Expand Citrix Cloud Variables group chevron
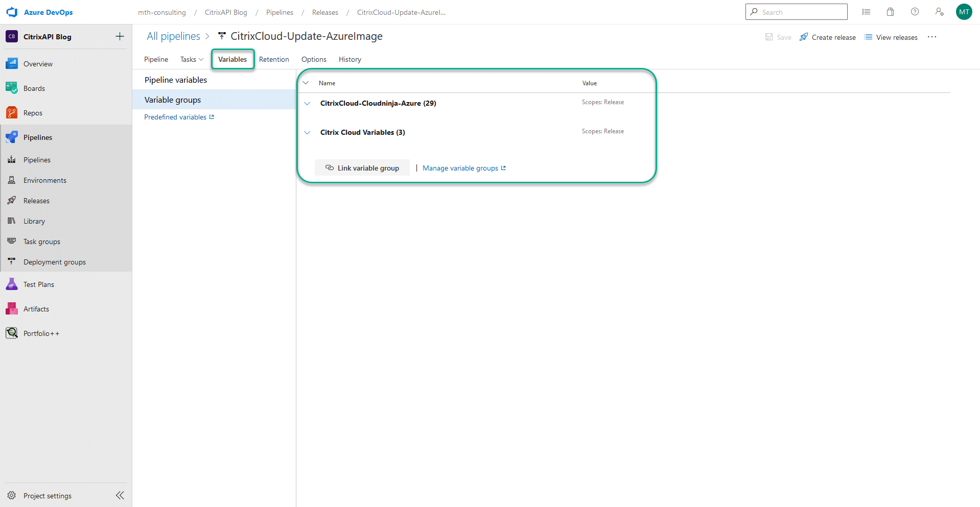 tap(307, 132)
